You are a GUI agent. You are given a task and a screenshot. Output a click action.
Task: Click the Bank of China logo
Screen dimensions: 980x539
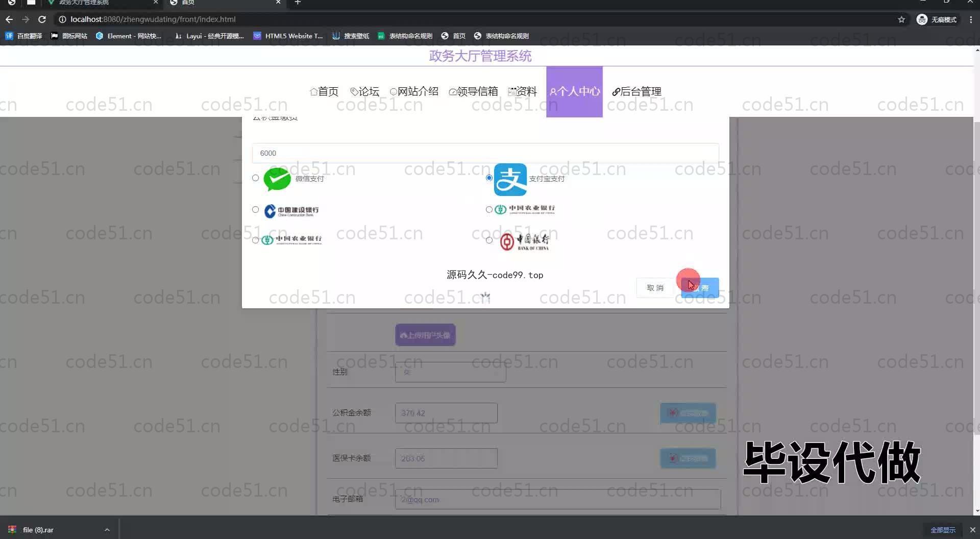click(x=524, y=241)
